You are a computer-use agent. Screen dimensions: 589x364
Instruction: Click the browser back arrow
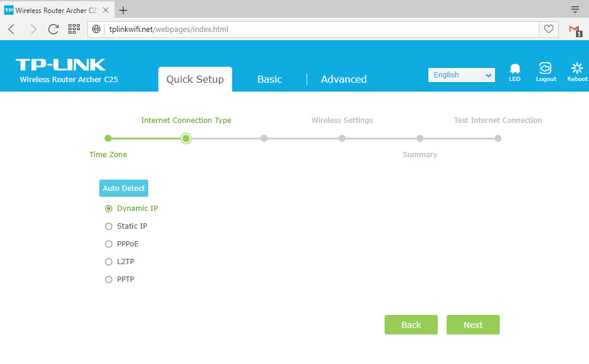click(x=12, y=29)
